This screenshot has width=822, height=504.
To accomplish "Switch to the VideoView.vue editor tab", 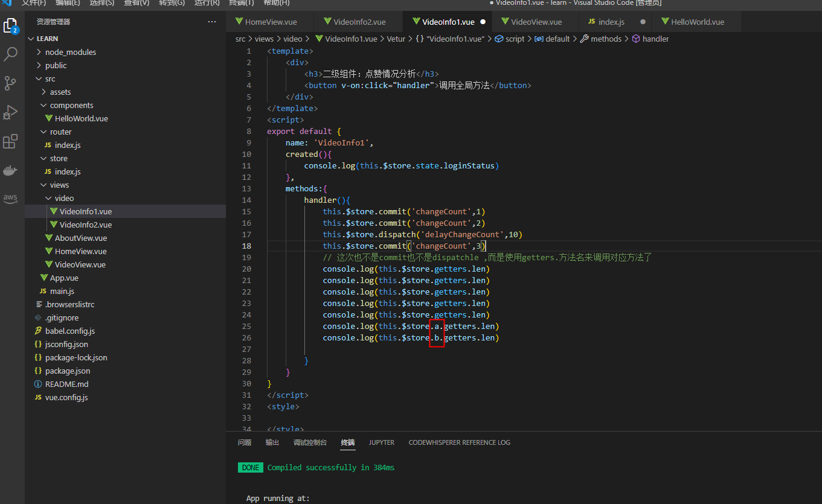I will pyautogui.click(x=536, y=22).
